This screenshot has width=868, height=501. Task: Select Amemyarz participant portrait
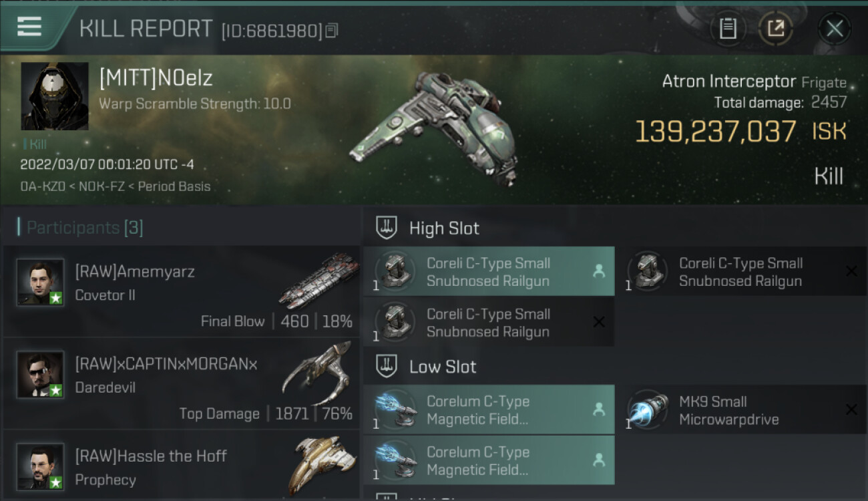(x=40, y=283)
